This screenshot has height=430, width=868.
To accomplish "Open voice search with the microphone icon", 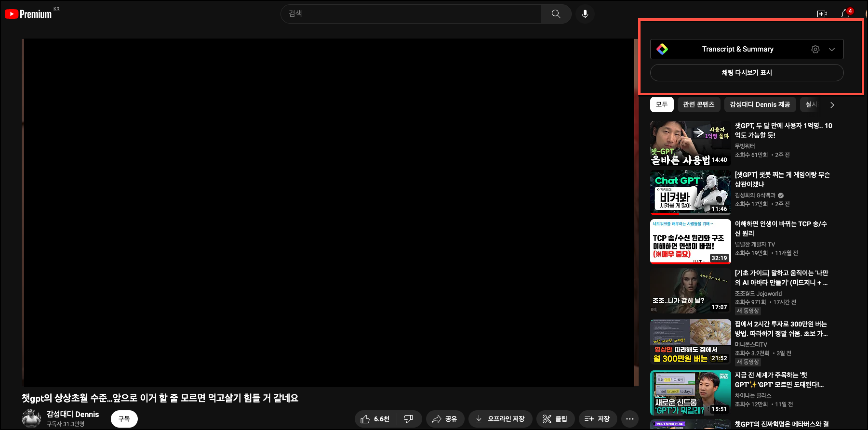I will click(x=585, y=14).
